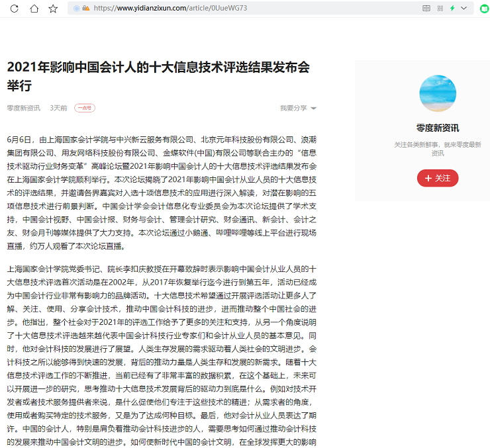Click the 零度新资讯 name in the sidebar card
The height and width of the screenshot is (448, 490).
[438, 128]
